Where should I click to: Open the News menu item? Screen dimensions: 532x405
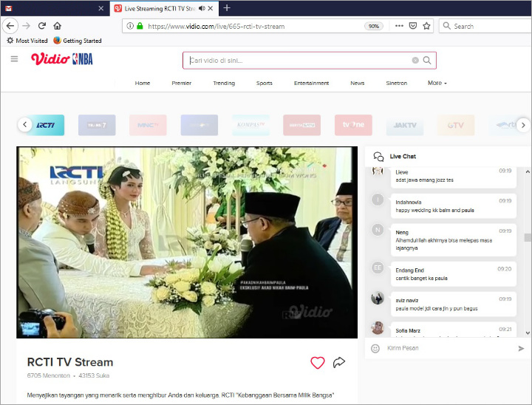point(358,83)
